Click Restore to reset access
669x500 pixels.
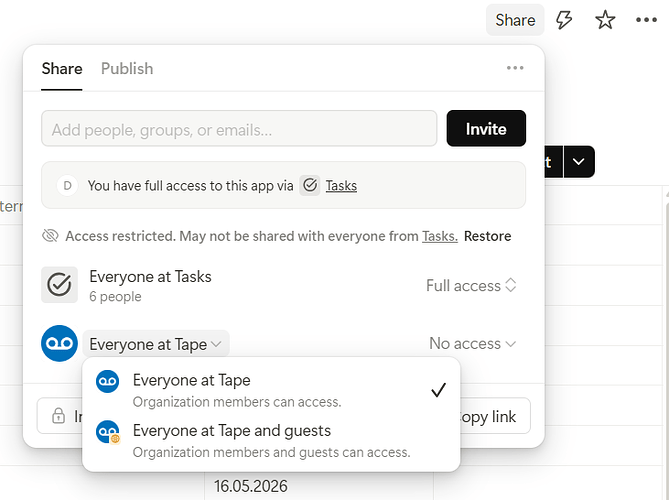(x=487, y=236)
